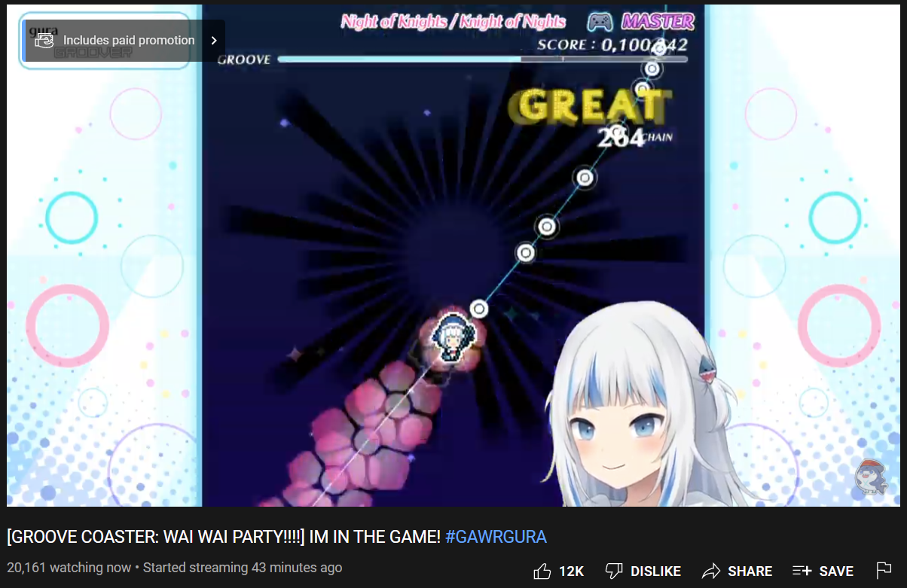This screenshot has height=588, width=907.
Task: Click the SHARE label
Action: (750, 571)
